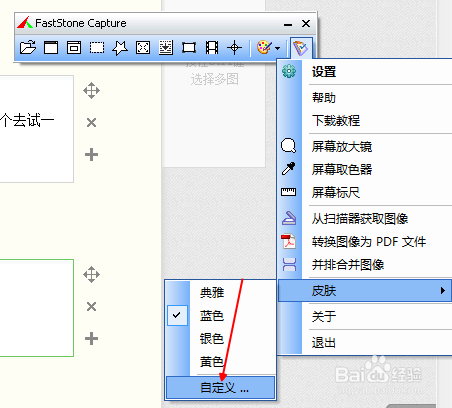This screenshot has height=408, width=452.
Task: Click the Open File icon in FastStone toolbar
Action: point(28,48)
